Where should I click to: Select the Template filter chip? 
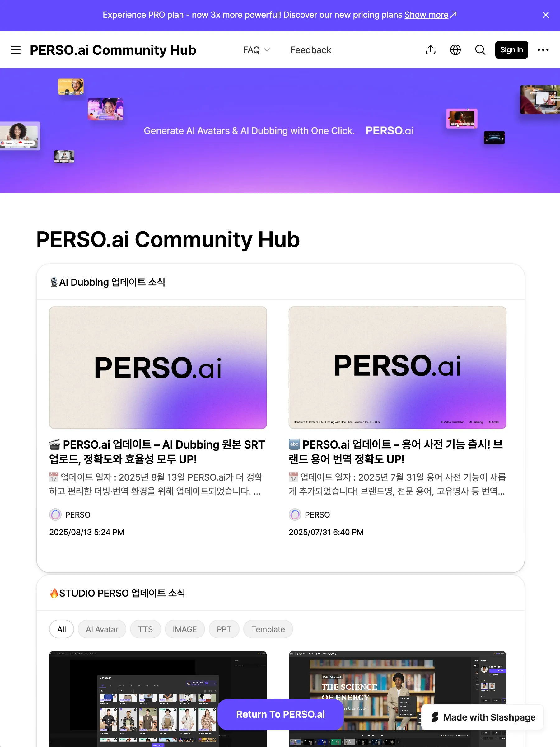[268, 629]
